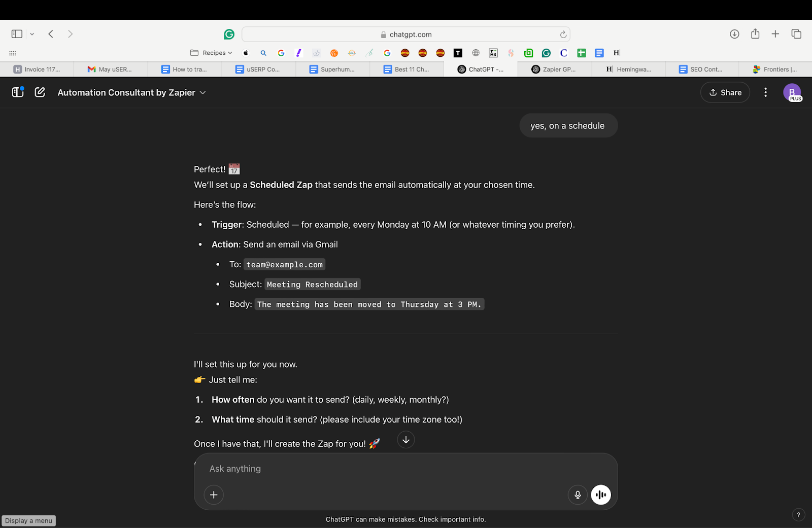Open the green plus bookmark icon
Screen dimensions: 812x528
582,53
